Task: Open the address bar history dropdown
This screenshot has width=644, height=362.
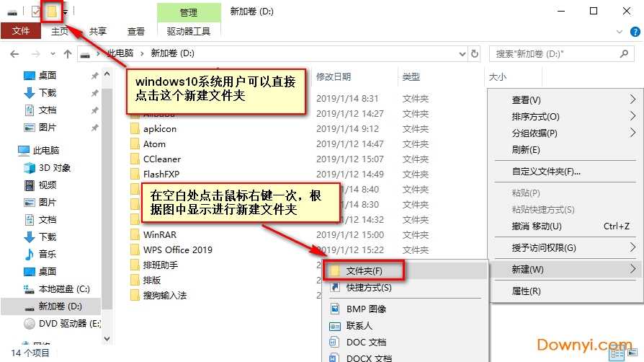Action: tap(462, 54)
